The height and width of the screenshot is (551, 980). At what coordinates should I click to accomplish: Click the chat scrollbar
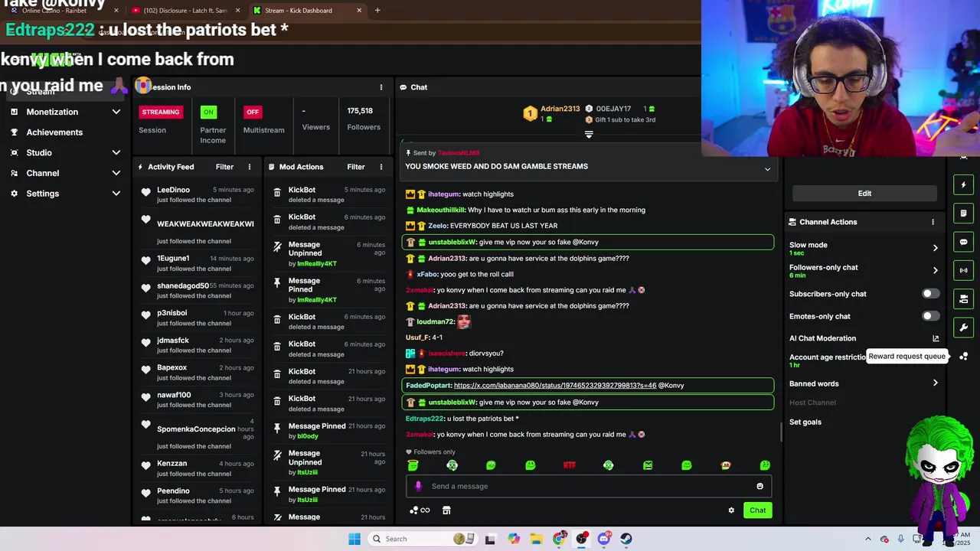click(781, 432)
